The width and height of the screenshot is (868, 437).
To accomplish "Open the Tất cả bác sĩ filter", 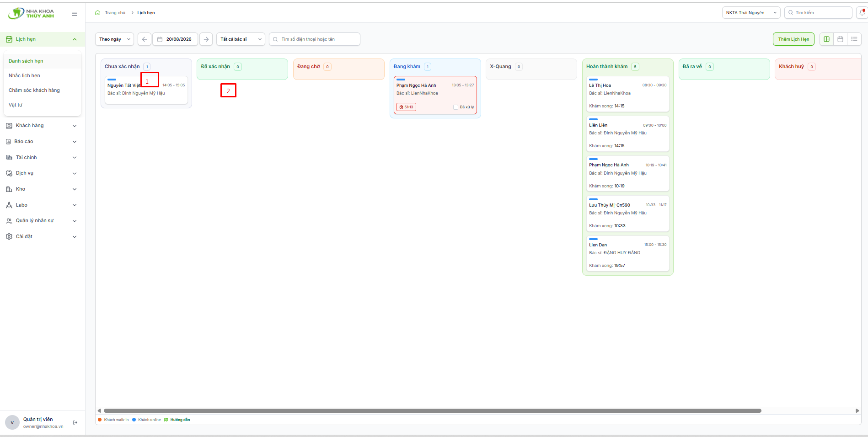I will (x=241, y=39).
